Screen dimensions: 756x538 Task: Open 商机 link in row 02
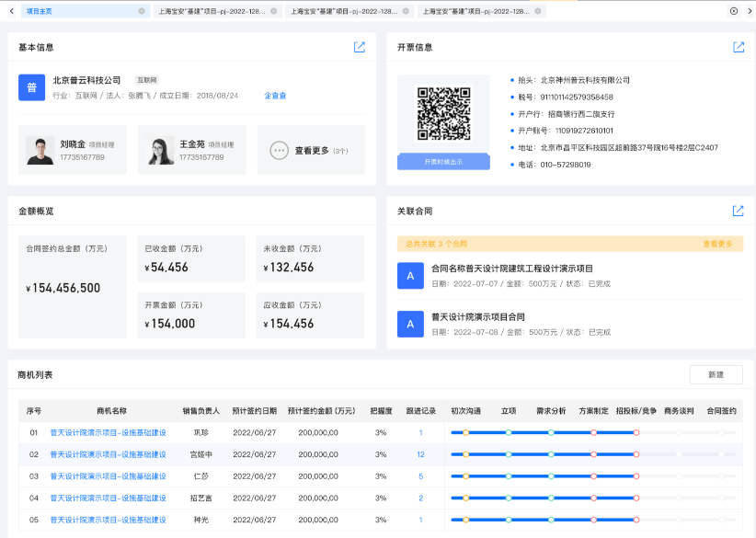coord(108,454)
